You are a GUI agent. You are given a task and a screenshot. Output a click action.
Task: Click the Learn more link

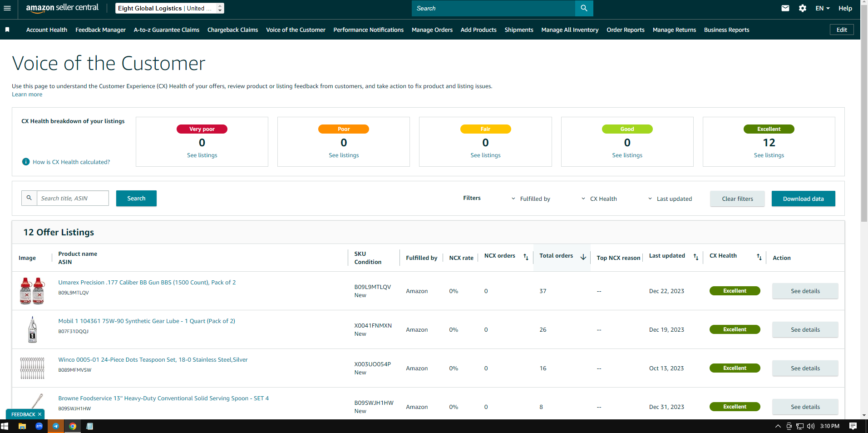[27, 95]
